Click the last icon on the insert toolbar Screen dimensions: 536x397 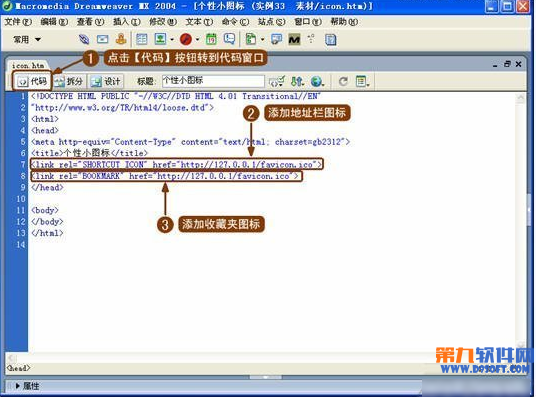[331, 40]
